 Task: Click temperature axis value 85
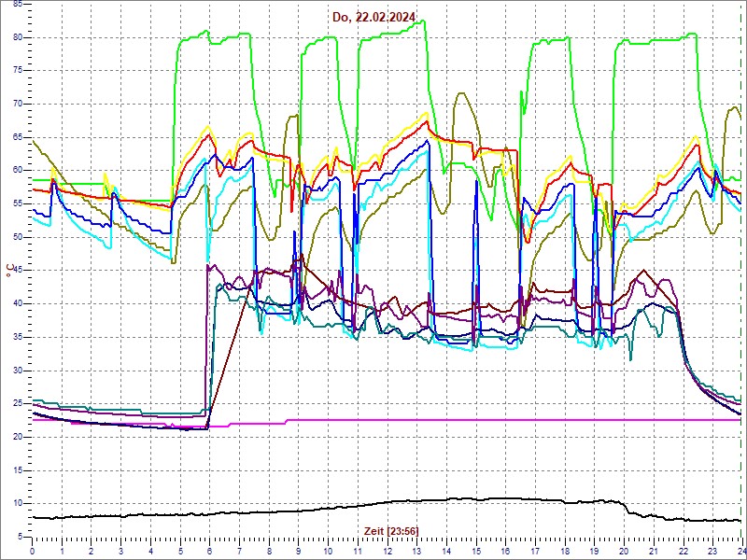(x=18, y=5)
